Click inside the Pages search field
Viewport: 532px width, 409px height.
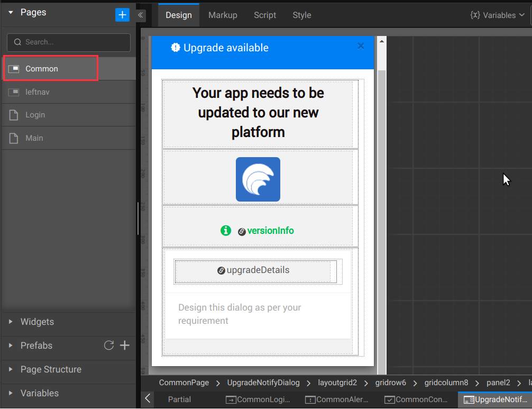point(69,42)
